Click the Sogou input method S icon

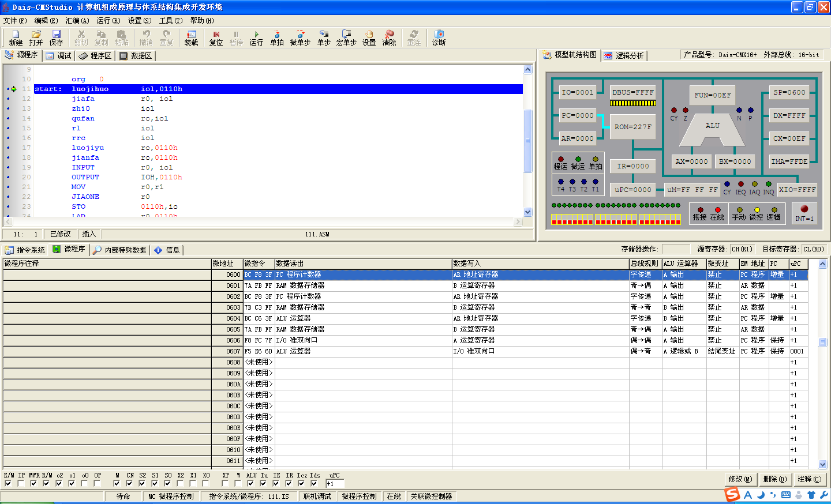pyautogui.click(x=732, y=494)
